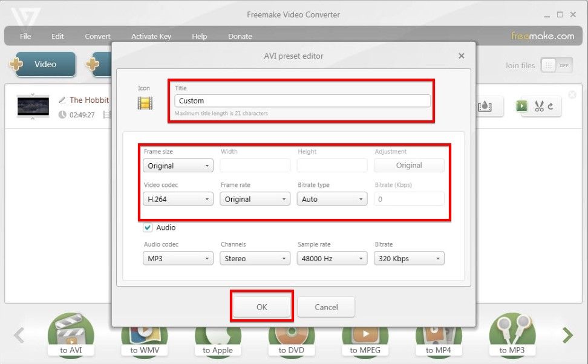This screenshot has width=588, height=364.
Task: Click the Cancel button
Action: [x=326, y=307]
